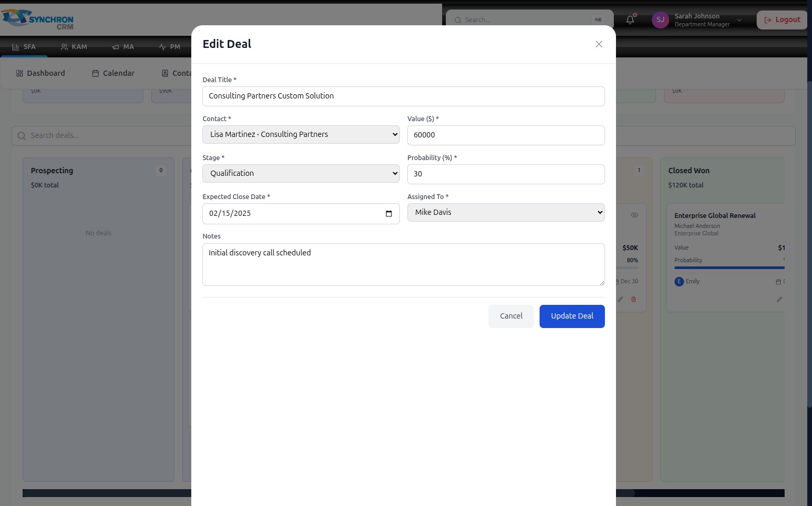Click the Logout button
812x506 pixels.
click(782, 20)
